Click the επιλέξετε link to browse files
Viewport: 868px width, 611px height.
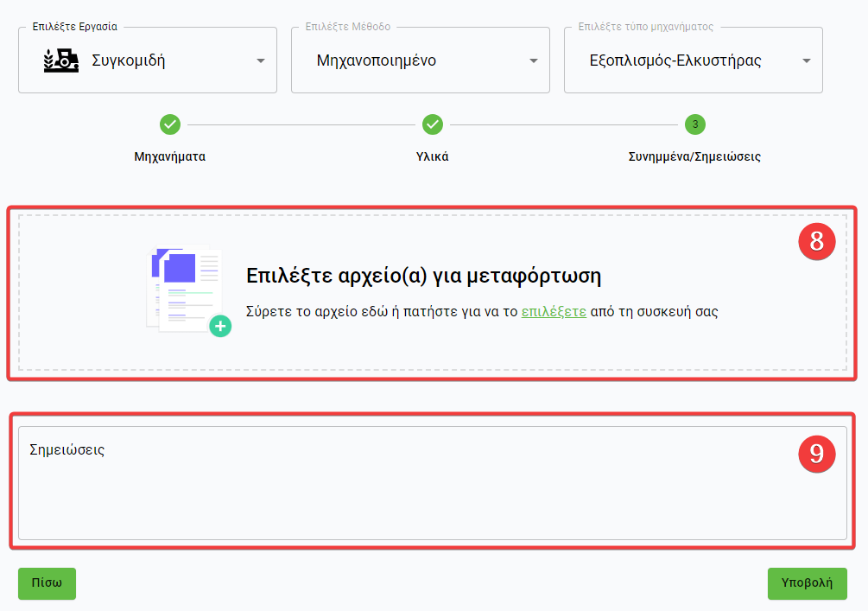click(554, 311)
